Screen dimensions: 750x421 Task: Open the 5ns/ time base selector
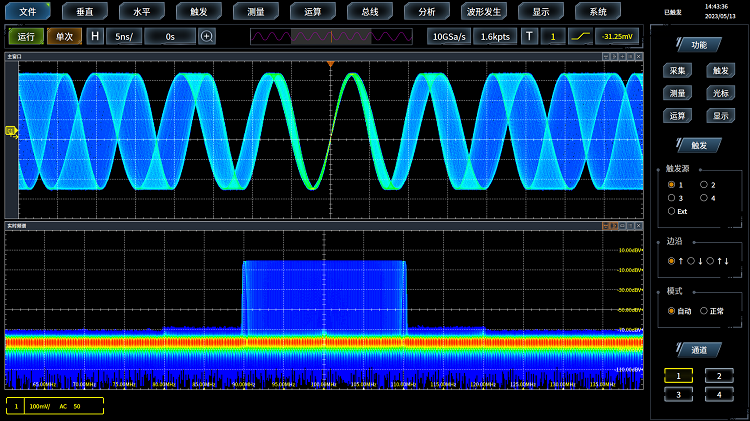(x=124, y=36)
